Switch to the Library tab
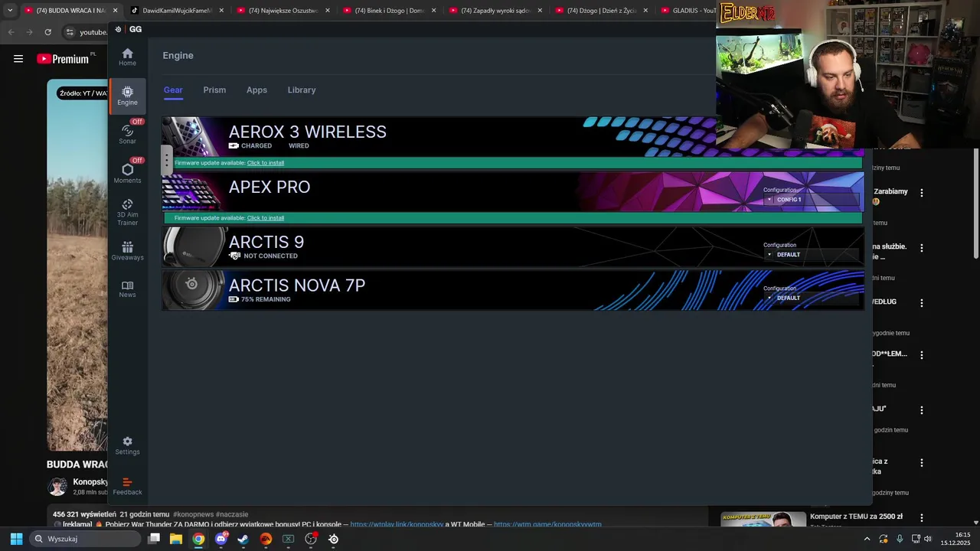The image size is (980, 551). click(302, 90)
